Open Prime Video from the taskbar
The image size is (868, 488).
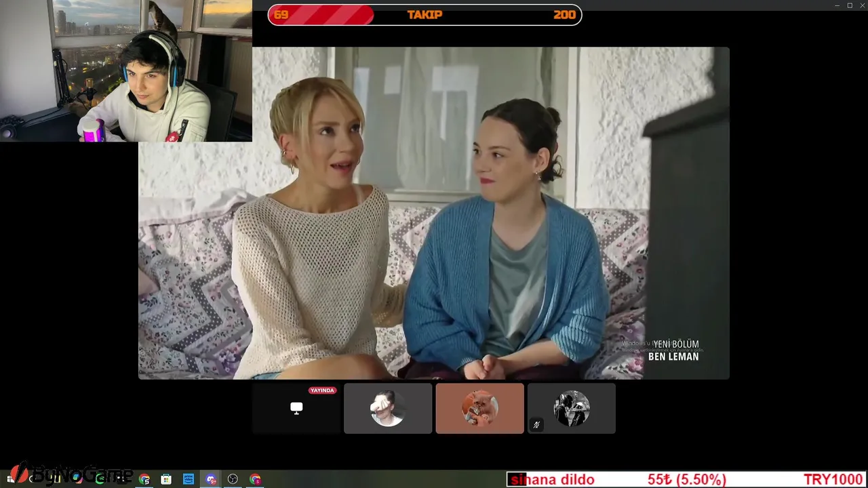[x=189, y=479]
